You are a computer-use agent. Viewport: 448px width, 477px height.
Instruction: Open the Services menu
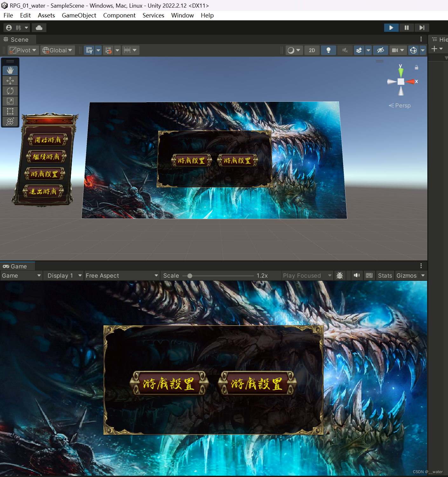pyautogui.click(x=153, y=15)
